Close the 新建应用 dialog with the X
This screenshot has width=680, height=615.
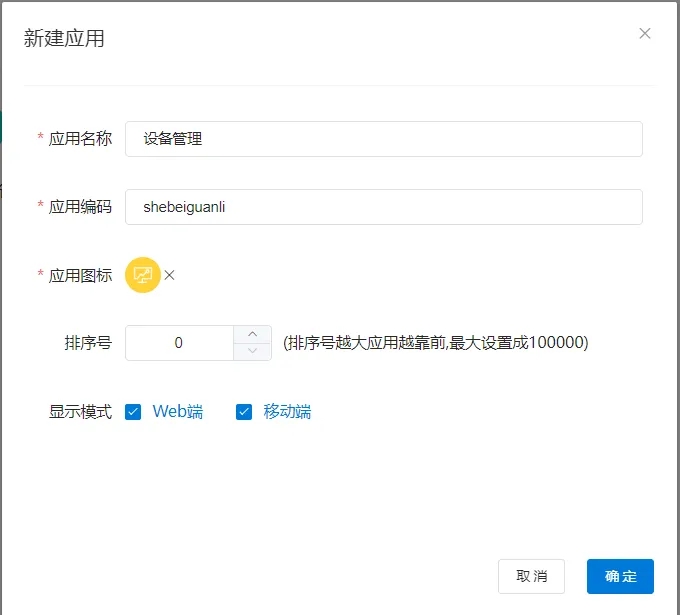tap(645, 33)
